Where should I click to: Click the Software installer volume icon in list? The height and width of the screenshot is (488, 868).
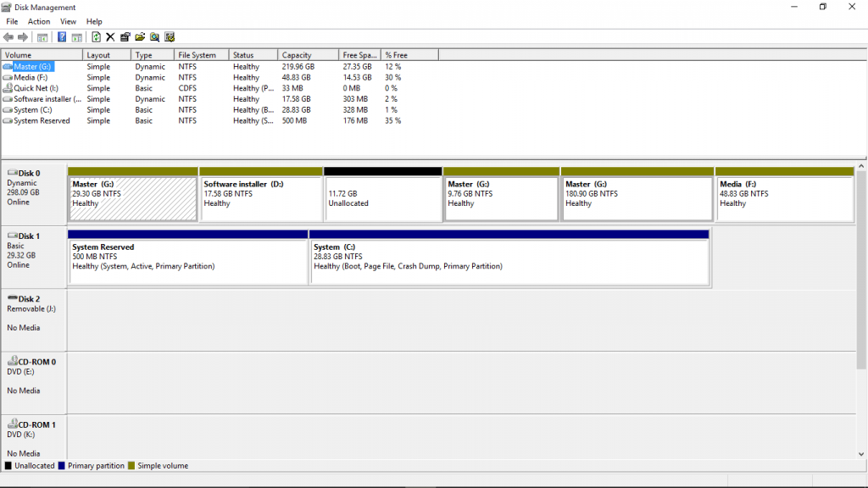(8, 99)
